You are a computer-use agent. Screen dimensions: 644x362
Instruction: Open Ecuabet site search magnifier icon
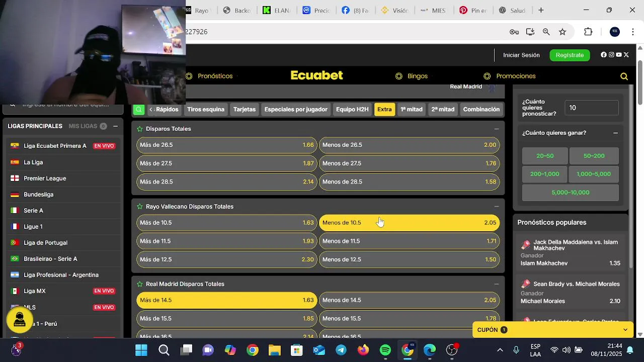pyautogui.click(x=624, y=76)
